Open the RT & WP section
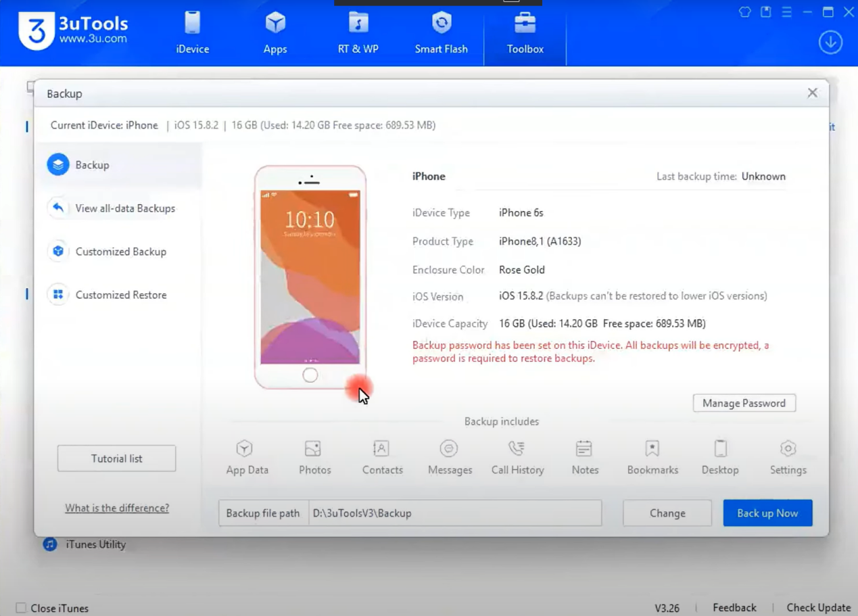Image resolution: width=858 pixels, height=616 pixels. tap(358, 33)
